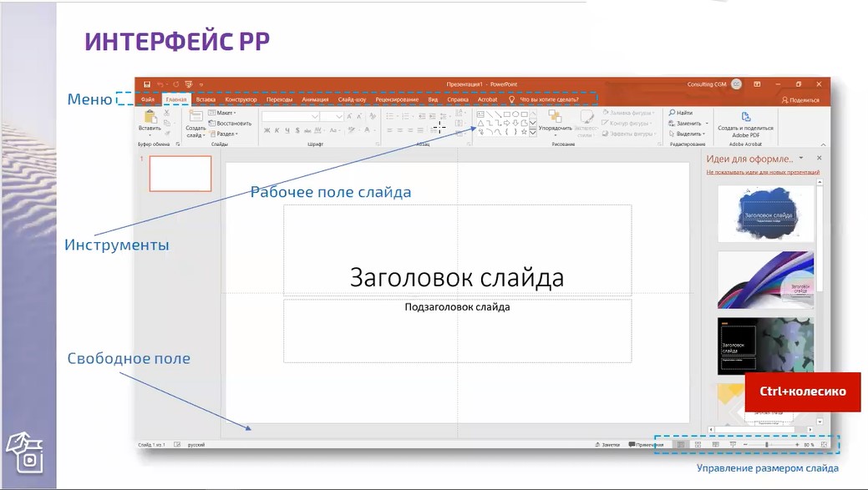Screen dimensions: 868x490
Task: Click the 'Что вы хотите сделать?' search field
Action: point(549,99)
